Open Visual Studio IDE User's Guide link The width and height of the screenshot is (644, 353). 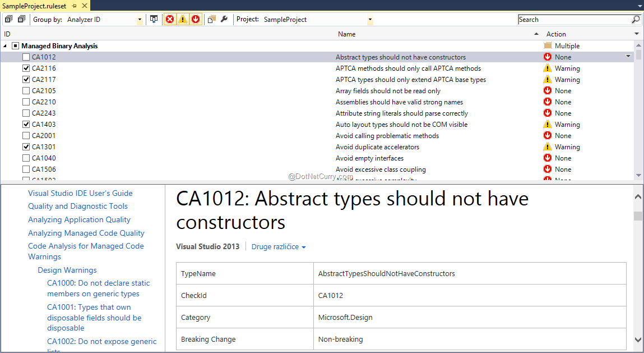(x=80, y=193)
